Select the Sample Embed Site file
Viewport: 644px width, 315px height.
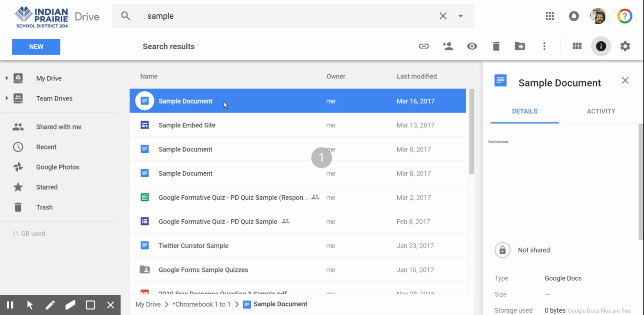pyautogui.click(x=298, y=125)
